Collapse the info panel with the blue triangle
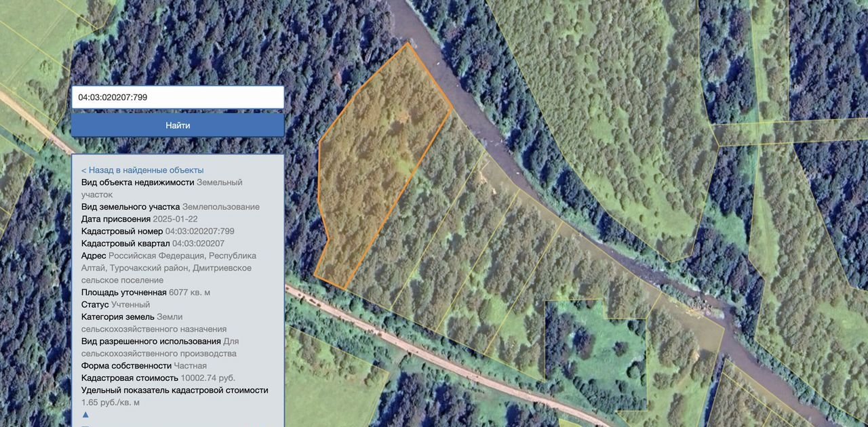 [x=85, y=414]
